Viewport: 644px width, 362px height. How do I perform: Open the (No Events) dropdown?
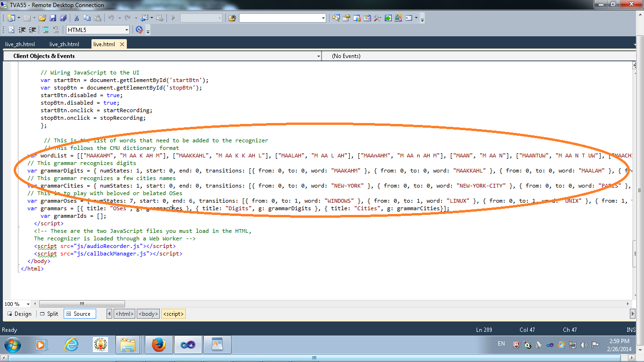[x=479, y=56]
